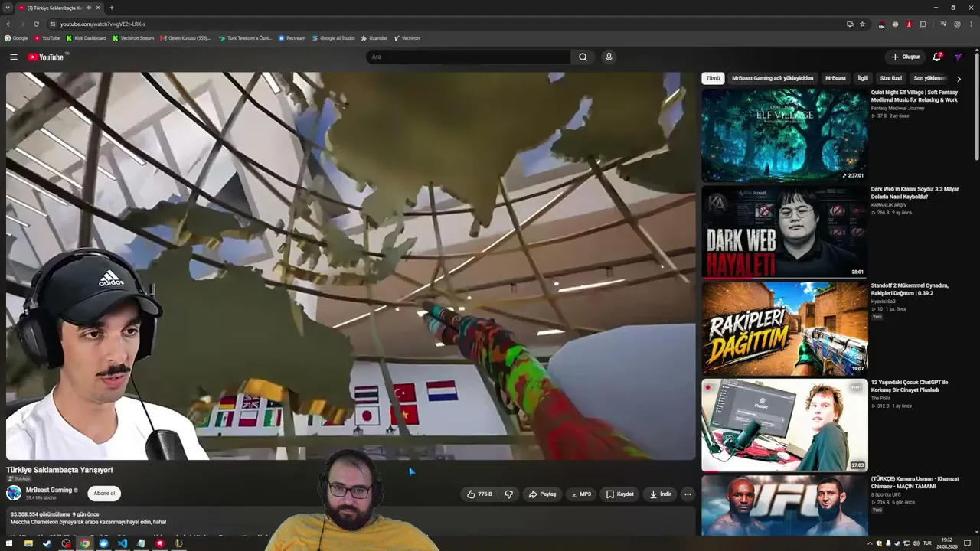Open the YouTube guide hamburger menu
The width and height of the screenshot is (980, 551).
point(14,57)
